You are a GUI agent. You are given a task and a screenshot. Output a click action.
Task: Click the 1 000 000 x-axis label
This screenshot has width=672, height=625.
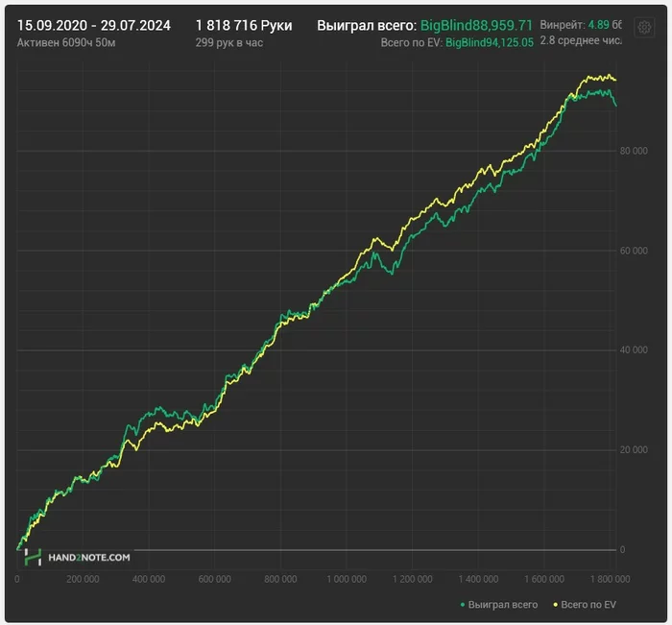(x=347, y=579)
